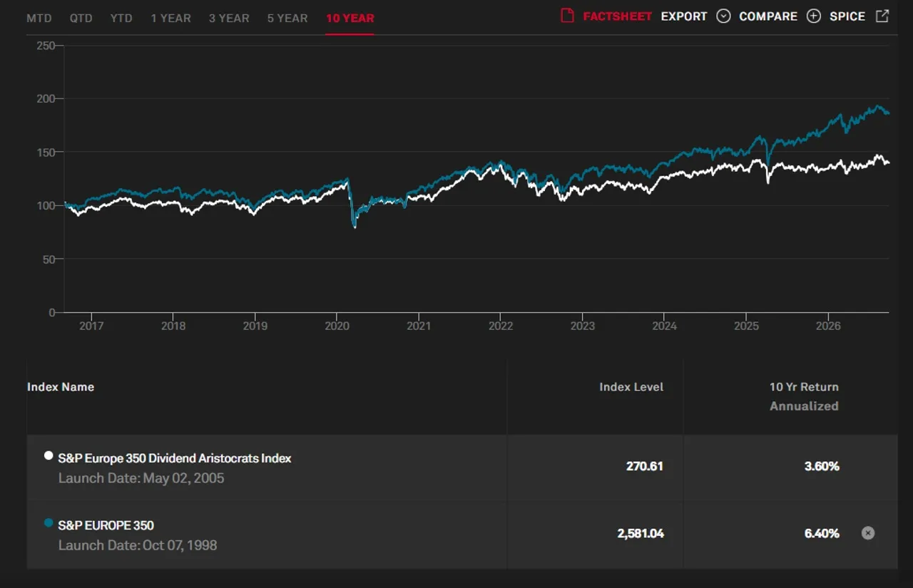Viewport: 913px width, 588px height.
Task: Click the EXPORT button label
Action: click(x=684, y=16)
